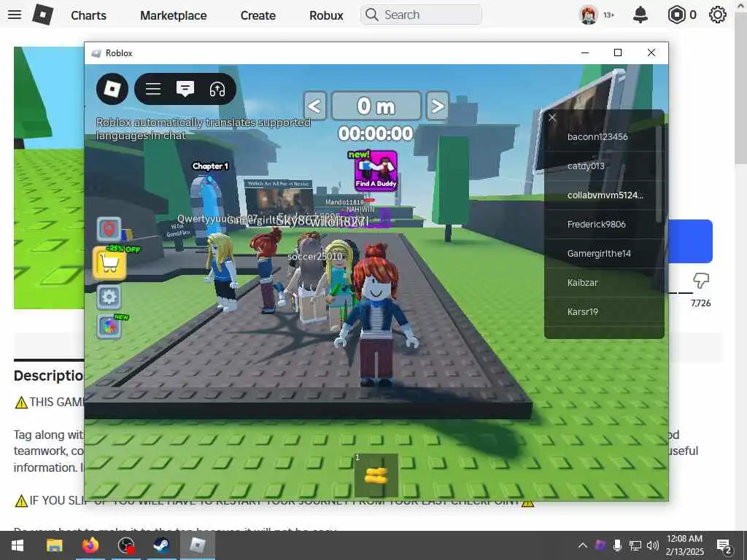Open Steam from taskbar
Image resolution: width=747 pixels, height=560 pixels.
[161, 545]
